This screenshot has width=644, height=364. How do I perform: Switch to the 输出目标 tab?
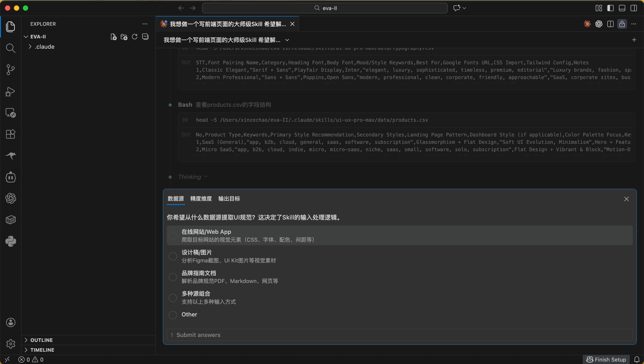229,199
